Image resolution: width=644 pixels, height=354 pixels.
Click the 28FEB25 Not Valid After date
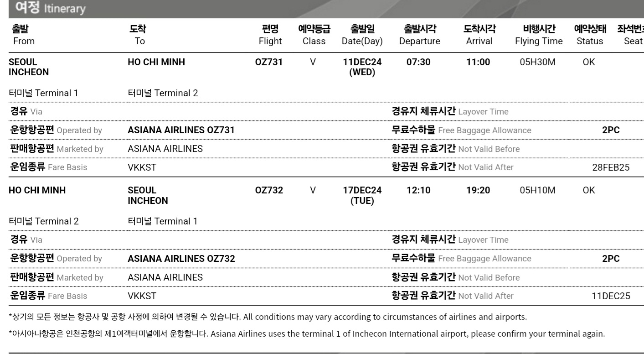[610, 167]
